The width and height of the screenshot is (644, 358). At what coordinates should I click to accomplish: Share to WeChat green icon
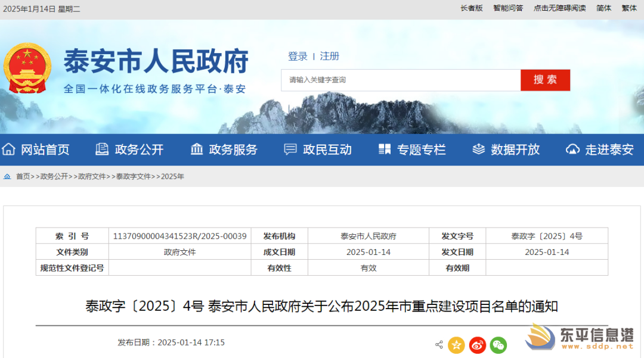tap(498, 345)
